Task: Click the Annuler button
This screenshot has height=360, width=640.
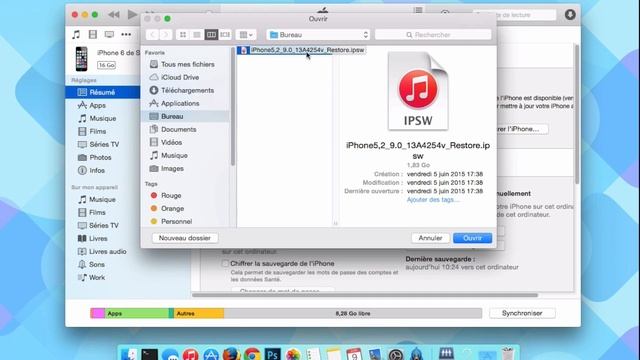Action: coord(430,238)
